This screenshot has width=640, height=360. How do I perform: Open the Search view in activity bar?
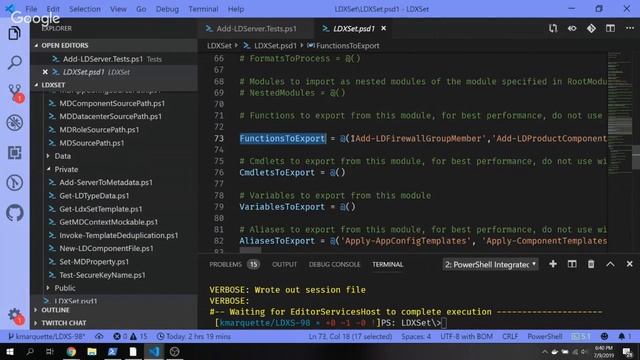click(14, 62)
